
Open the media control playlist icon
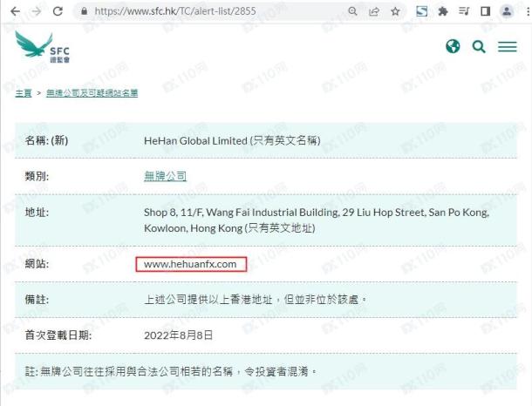[x=464, y=11]
